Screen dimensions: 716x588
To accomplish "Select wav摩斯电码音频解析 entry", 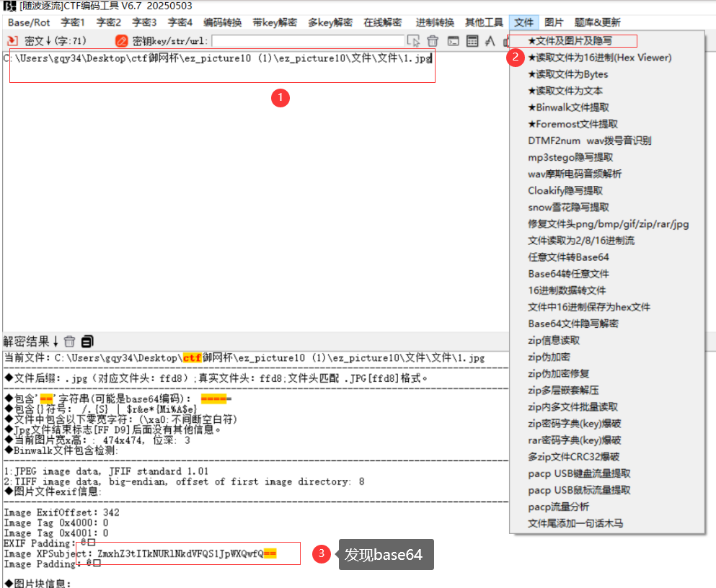I will pyautogui.click(x=607, y=174).
